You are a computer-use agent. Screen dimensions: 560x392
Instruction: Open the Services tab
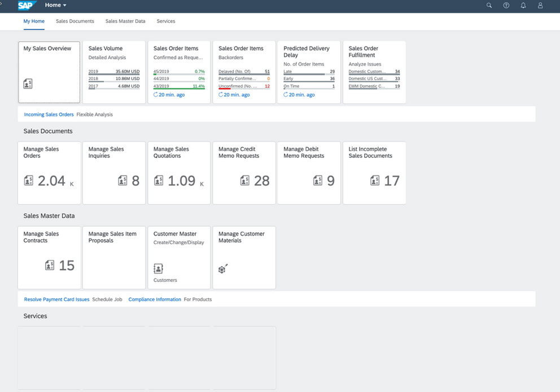coord(166,21)
